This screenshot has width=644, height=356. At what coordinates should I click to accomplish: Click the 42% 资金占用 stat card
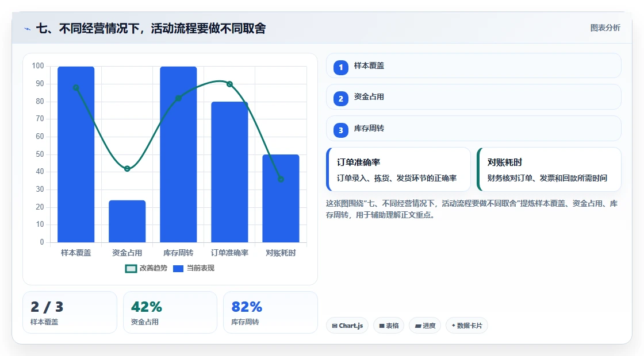pyautogui.click(x=170, y=312)
